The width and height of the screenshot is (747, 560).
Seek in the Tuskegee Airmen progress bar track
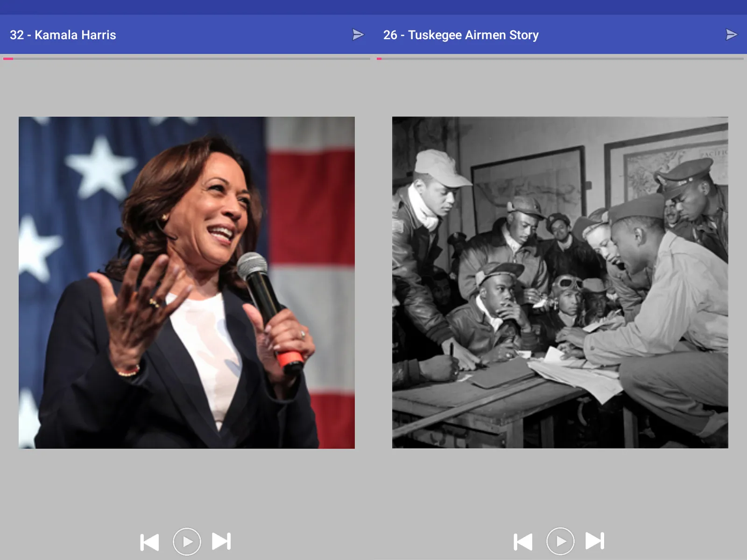click(560, 59)
